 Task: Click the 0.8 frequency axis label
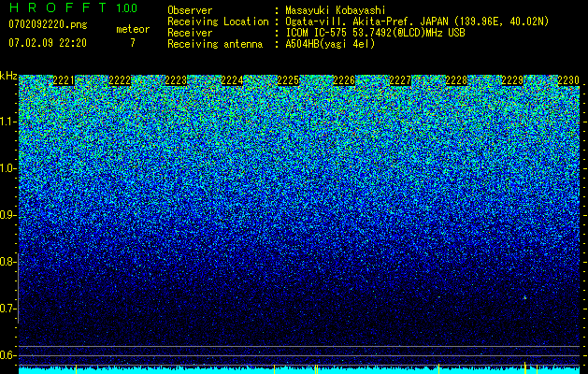click(7, 262)
